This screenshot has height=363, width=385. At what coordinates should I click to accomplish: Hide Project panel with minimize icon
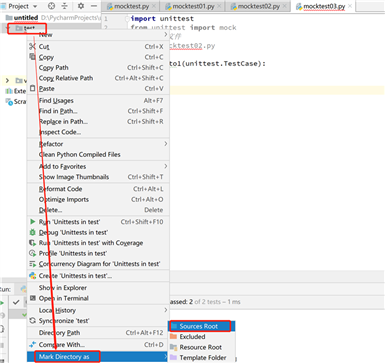pyautogui.click(x=94, y=6)
